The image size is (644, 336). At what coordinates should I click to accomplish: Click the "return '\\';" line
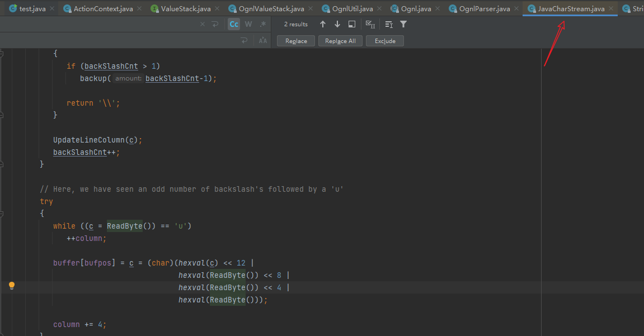pyautogui.click(x=93, y=103)
